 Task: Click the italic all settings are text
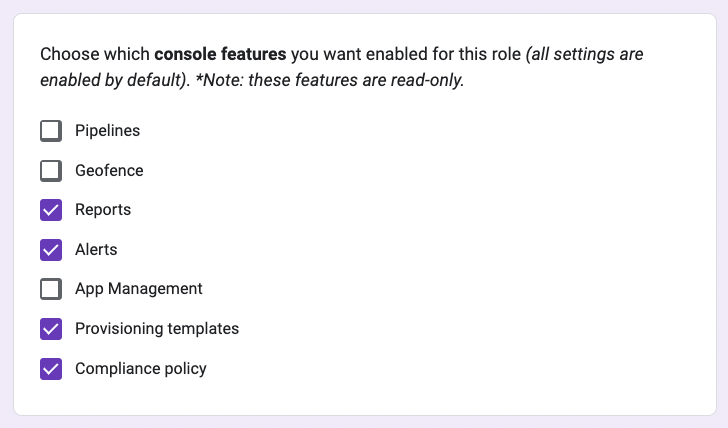[x=585, y=54]
